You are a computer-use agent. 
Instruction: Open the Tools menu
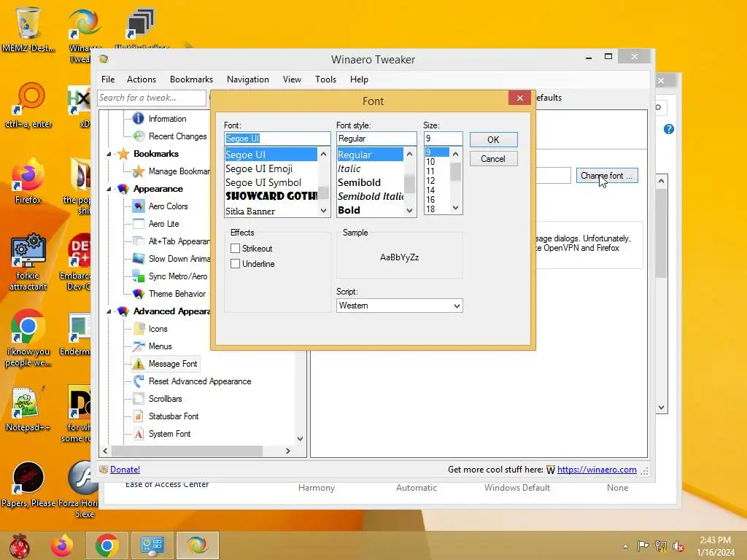point(326,79)
